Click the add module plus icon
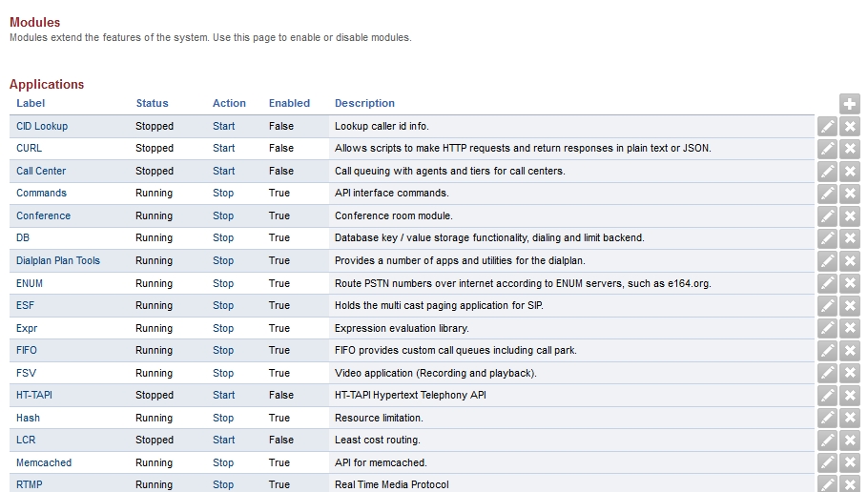 (x=850, y=104)
